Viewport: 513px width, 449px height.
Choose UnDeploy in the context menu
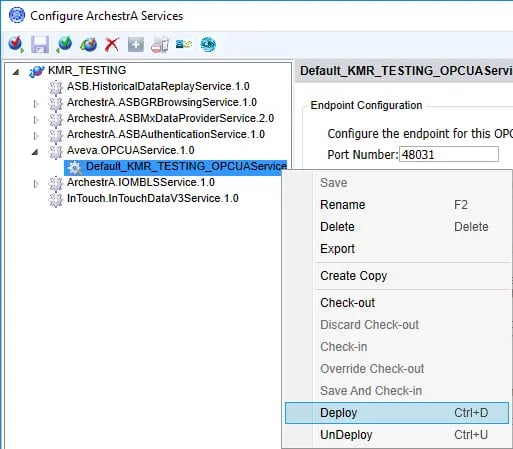click(x=397, y=435)
